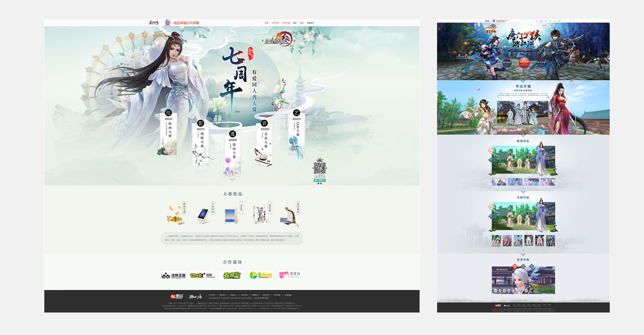644x335 pixels.
Task: Click the round 音 icon
Action: [x=265, y=123]
